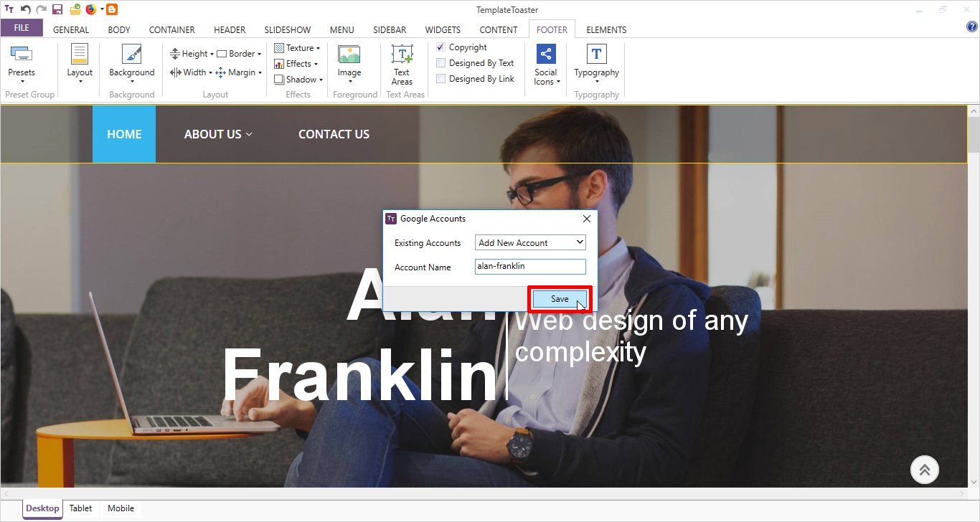Open the FILE menu
Screen dimensions: 980x522
[x=22, y=29]
